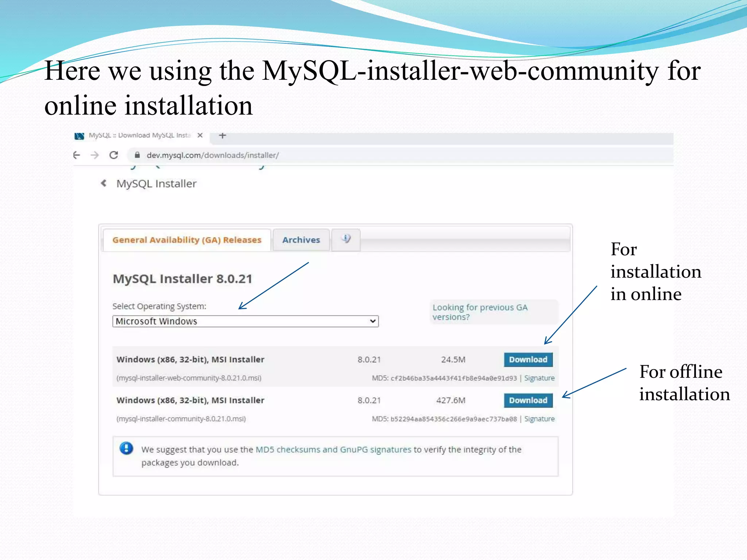This screenshot has height=560, width=747.
Task: Click the padlock icon in the address bar
Action: [x=137, y=155]
